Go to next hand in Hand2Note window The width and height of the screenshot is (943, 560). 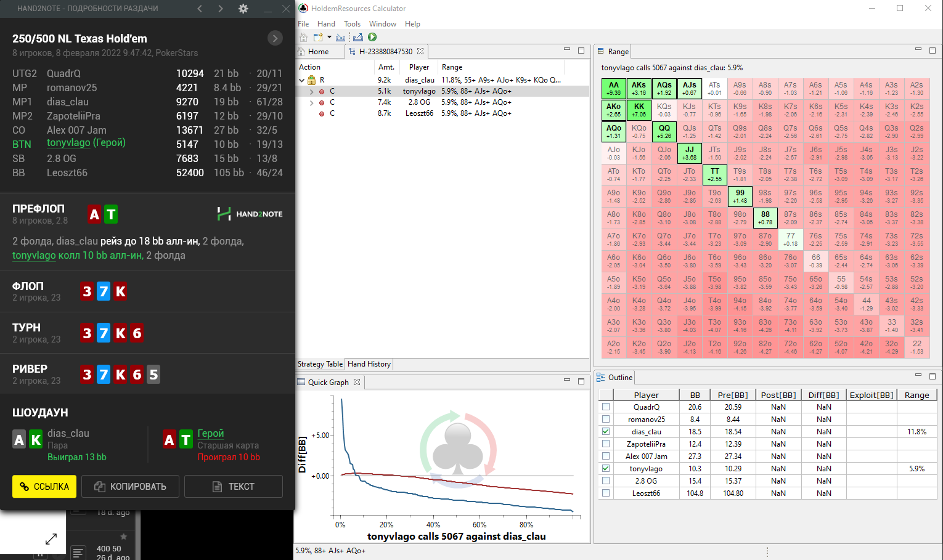click(221, 9)
